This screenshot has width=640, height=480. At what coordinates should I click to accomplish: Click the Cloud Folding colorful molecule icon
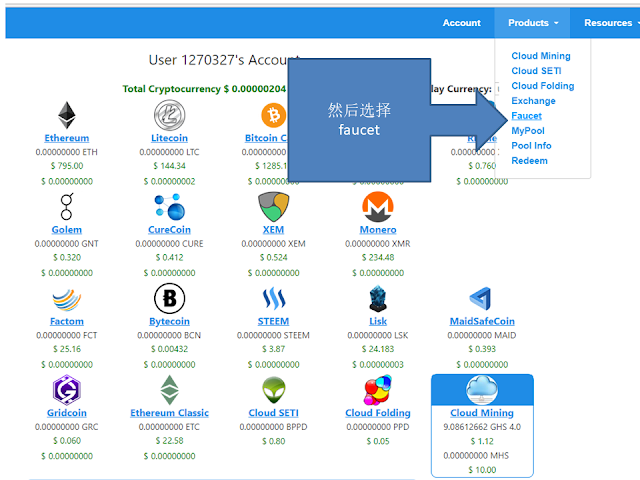[x=378, y=390]
